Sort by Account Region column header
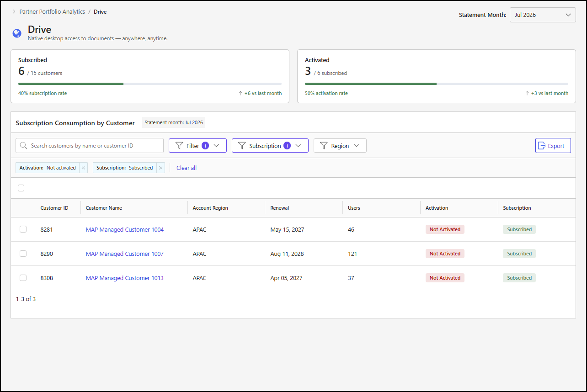 pos(210,208)
